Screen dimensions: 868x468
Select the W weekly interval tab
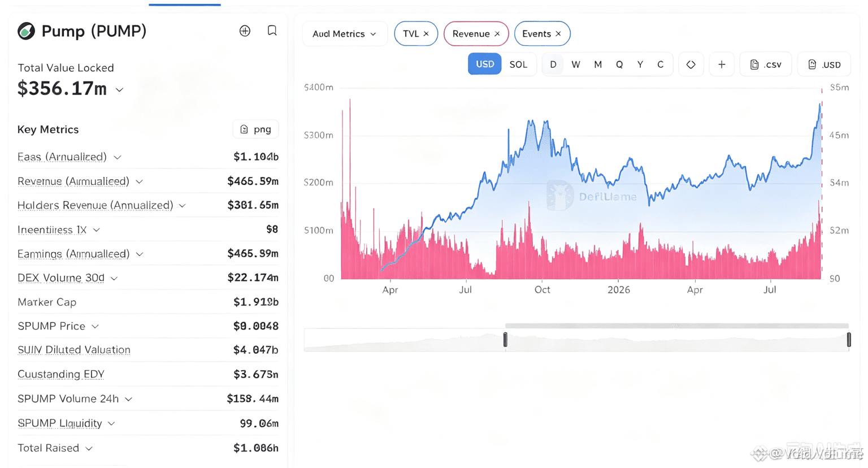coord(576,64)
